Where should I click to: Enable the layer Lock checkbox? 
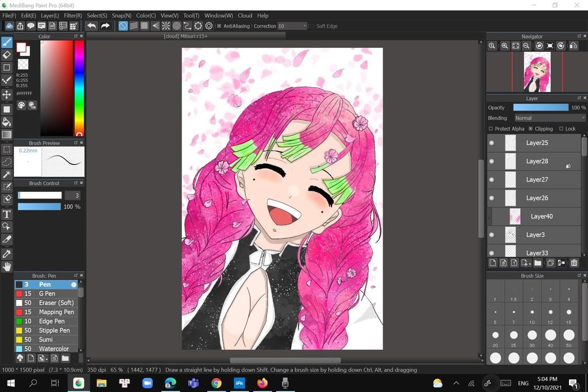pyautogui.click(x=561, y=128)
